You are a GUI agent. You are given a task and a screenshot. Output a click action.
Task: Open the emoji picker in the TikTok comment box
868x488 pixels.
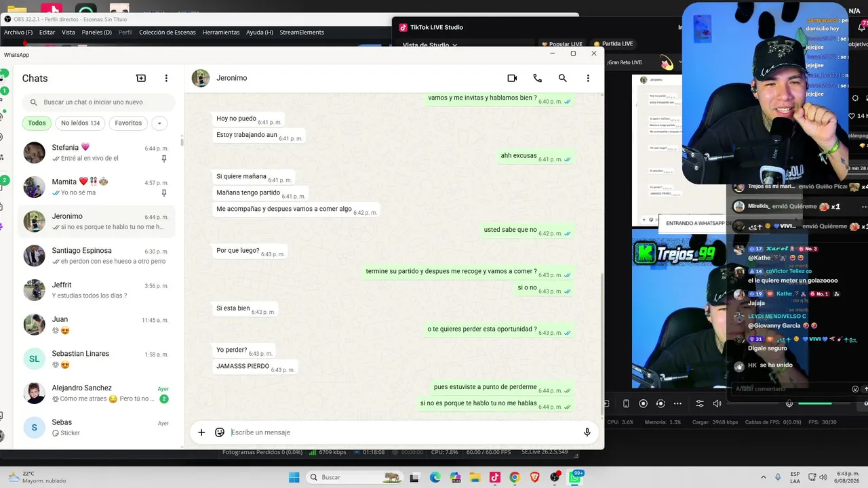855,389
